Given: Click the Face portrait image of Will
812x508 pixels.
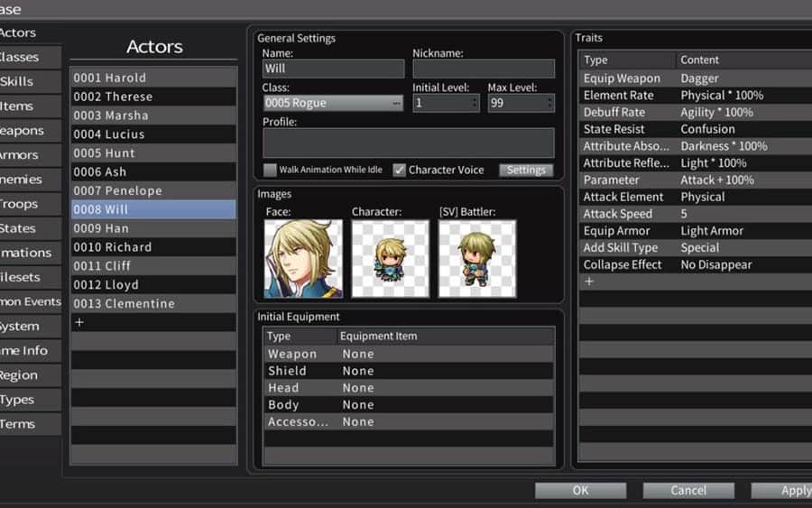Looking at the screenshot, I should (303, 259).
